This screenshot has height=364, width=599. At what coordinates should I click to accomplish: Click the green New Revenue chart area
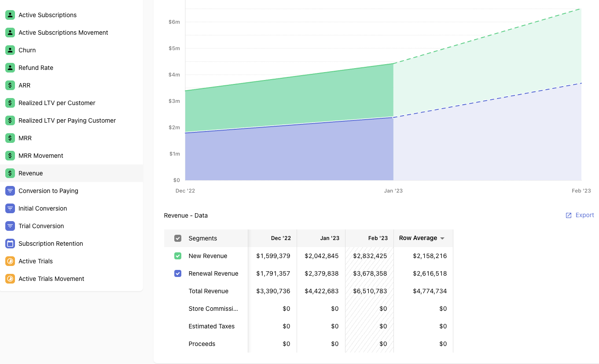[286, 101]
